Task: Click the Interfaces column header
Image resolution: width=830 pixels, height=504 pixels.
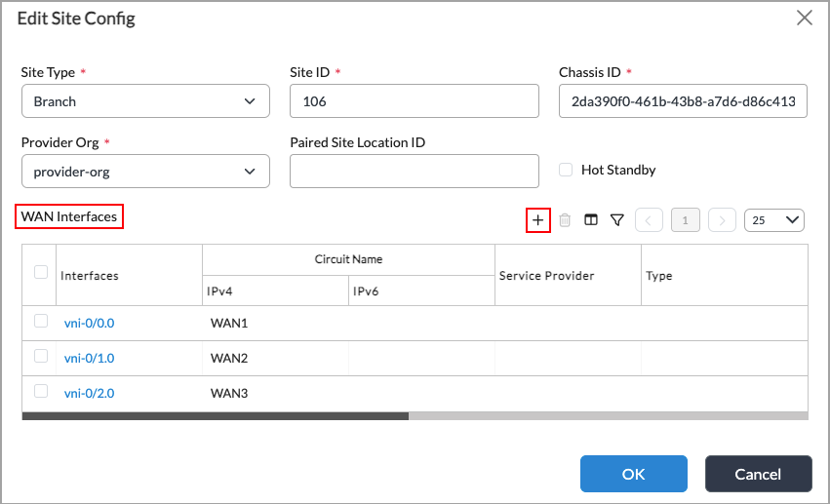Action: (x=129, y=276)
